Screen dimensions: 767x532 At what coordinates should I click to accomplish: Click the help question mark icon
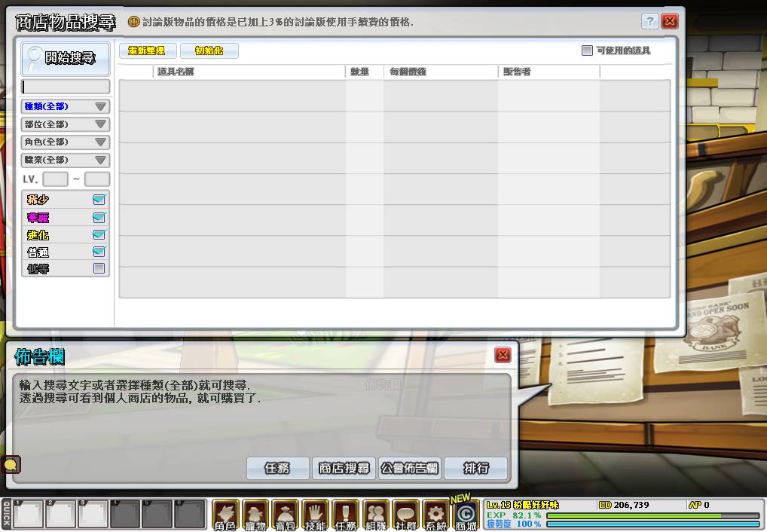(x=649, y=21)
